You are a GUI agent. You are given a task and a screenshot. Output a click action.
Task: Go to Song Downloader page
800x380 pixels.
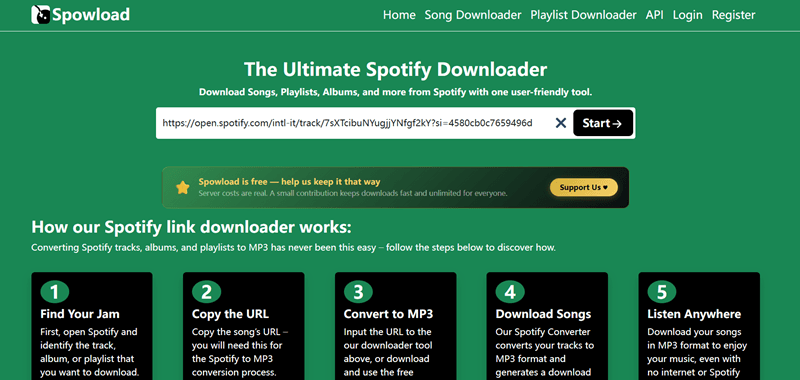pyautogui.click(x=473, y=15)
